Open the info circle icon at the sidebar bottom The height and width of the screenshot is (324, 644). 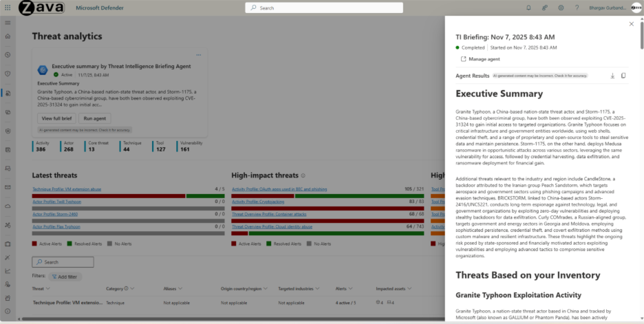(x=8, y=311)
